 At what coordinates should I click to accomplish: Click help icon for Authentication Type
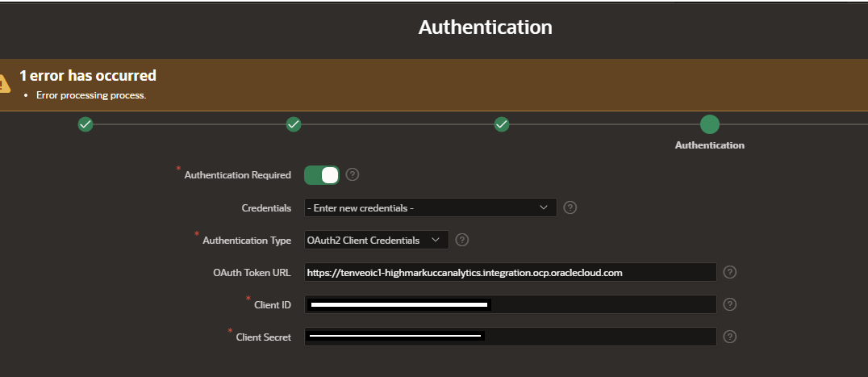461,240
